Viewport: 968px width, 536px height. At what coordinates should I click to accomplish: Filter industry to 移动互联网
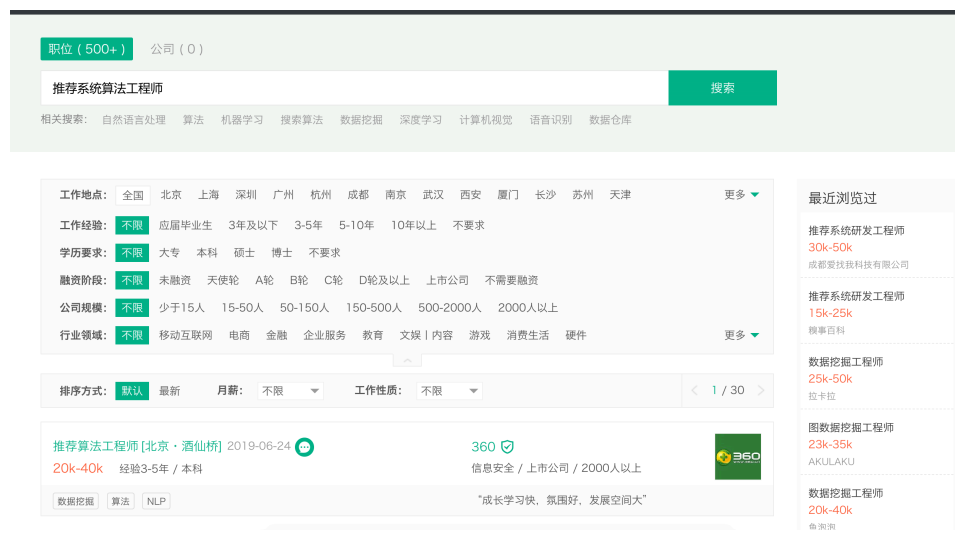point(186,335)
